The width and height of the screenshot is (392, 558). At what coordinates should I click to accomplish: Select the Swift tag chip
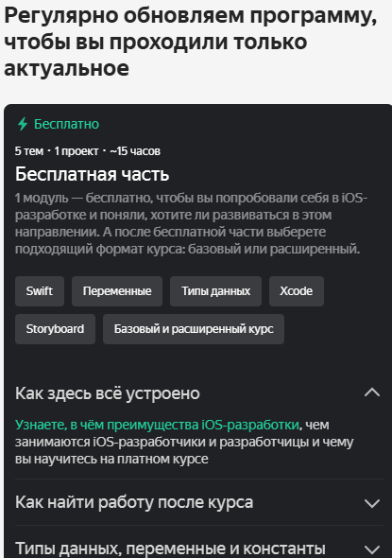click(40, 291)
